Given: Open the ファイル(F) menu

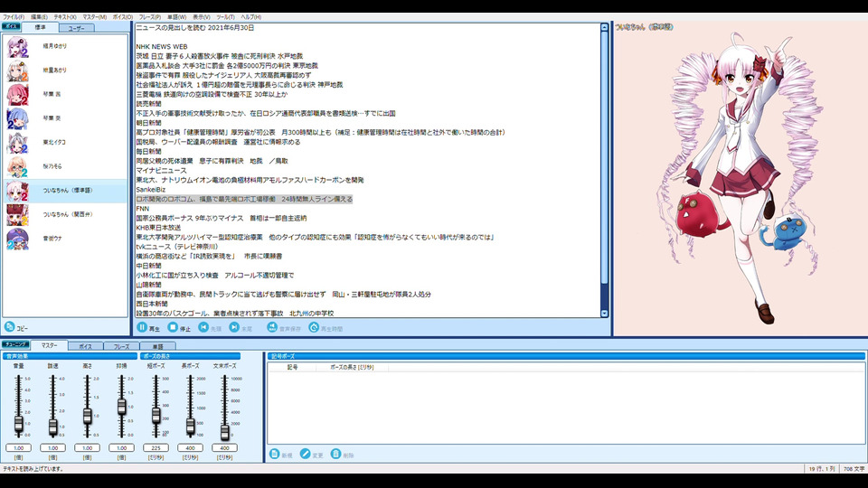Looking at the screenshot, I should 14,17.
